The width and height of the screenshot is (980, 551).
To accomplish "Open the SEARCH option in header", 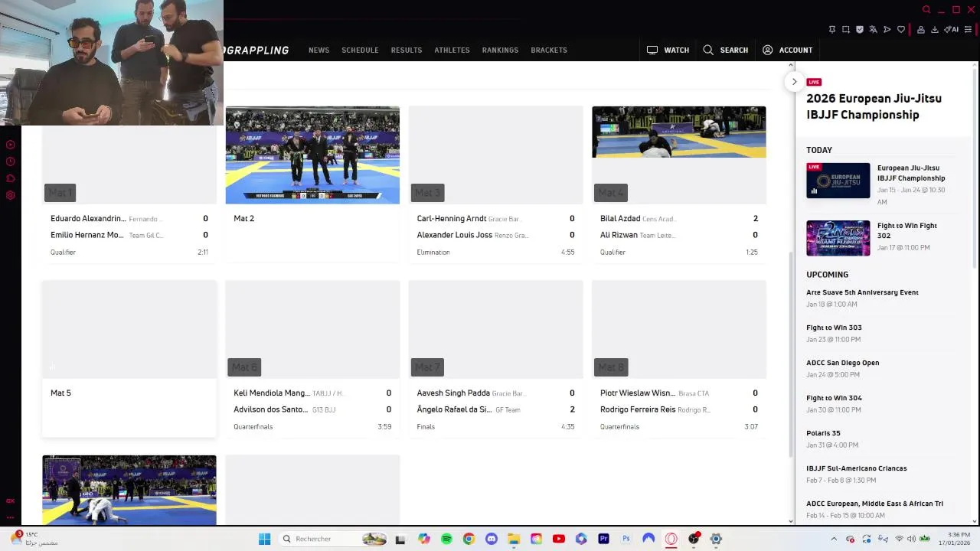I will click(725, 50).
